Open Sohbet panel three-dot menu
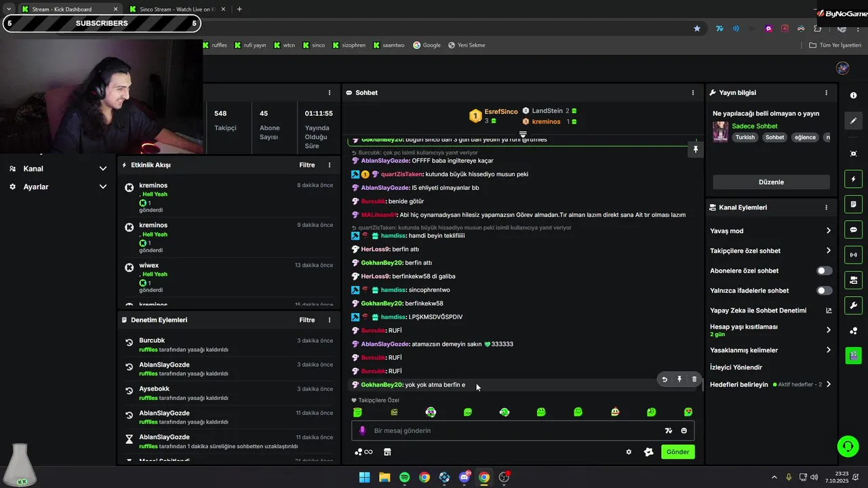868x488 pixels. [x=692, y=93]
